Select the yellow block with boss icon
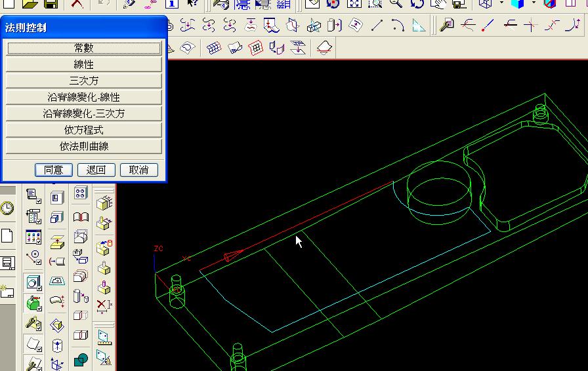This screenshot has width=588, height=371. click(104, 267)
